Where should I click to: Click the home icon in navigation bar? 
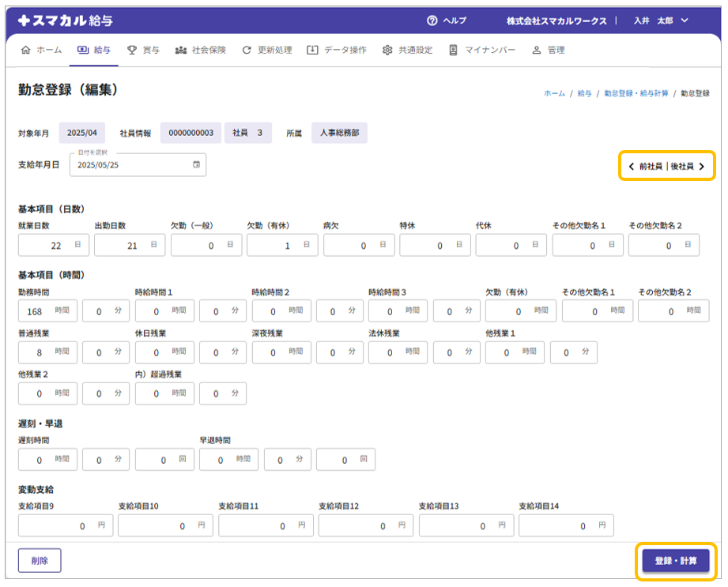pos(25,50)
